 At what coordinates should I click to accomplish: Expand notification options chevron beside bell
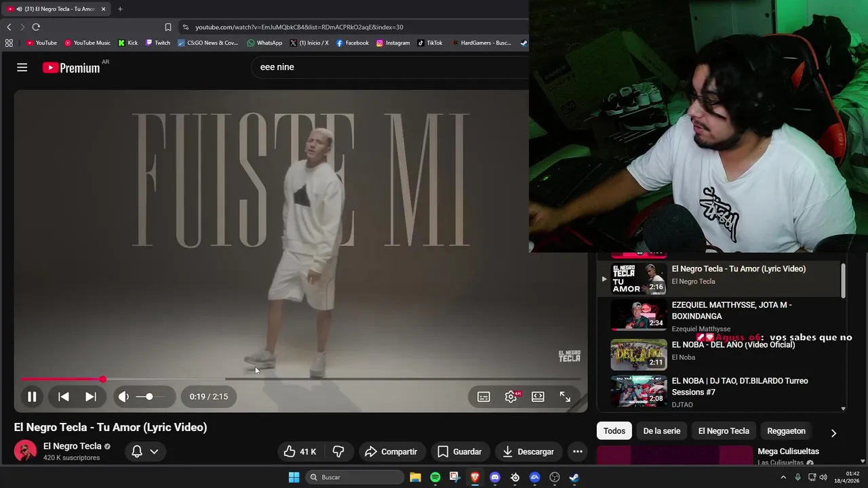click(x=155, y=451)
